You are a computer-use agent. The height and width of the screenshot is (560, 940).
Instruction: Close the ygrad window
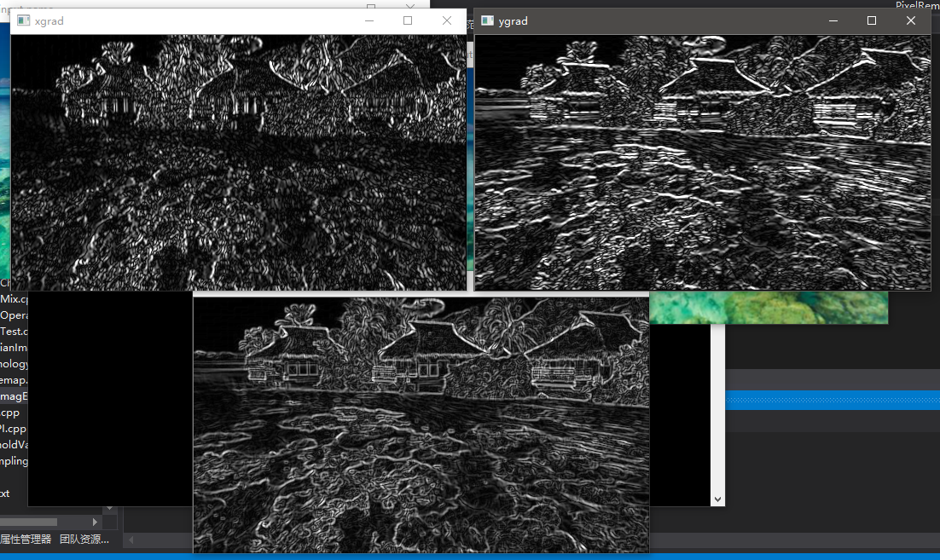tap(911, 21)
